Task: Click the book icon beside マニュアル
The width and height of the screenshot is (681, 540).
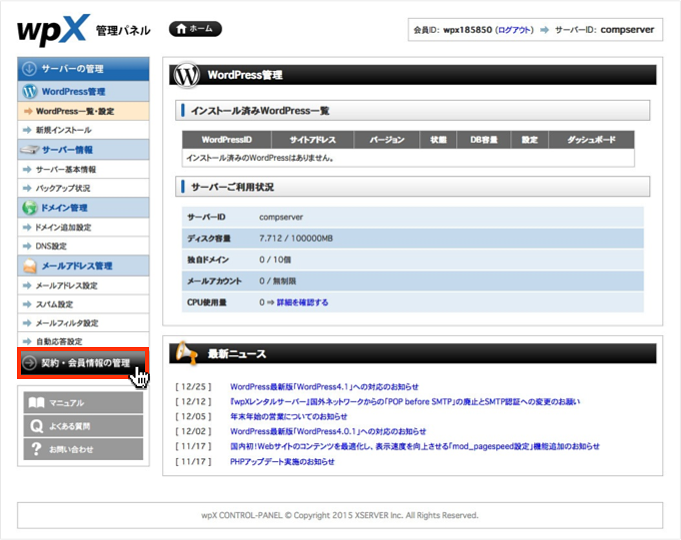Action: pyautogui.click(x=36, y=403)
